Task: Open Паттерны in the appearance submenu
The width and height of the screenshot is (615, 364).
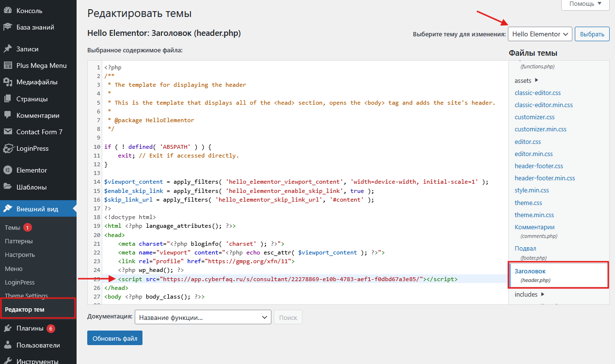Action: [x=19, y=241]
